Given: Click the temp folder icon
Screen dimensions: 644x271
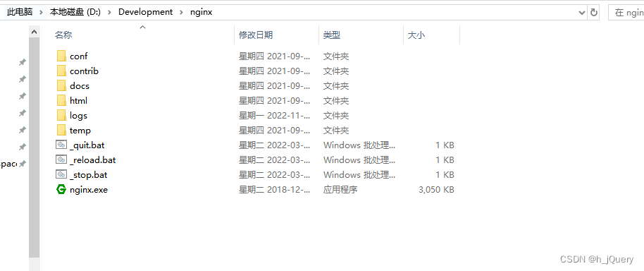Looking at the screenshot, I should 61,130.
